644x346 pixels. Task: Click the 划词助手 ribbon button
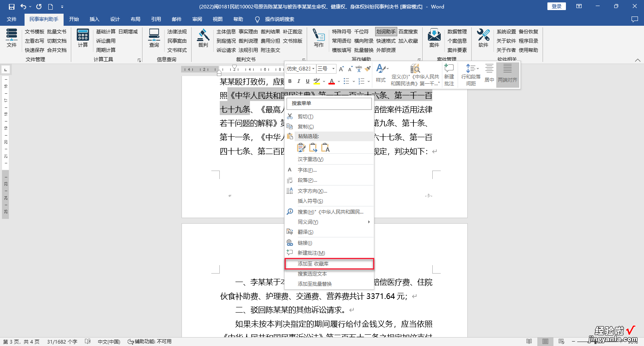point(386,31)
